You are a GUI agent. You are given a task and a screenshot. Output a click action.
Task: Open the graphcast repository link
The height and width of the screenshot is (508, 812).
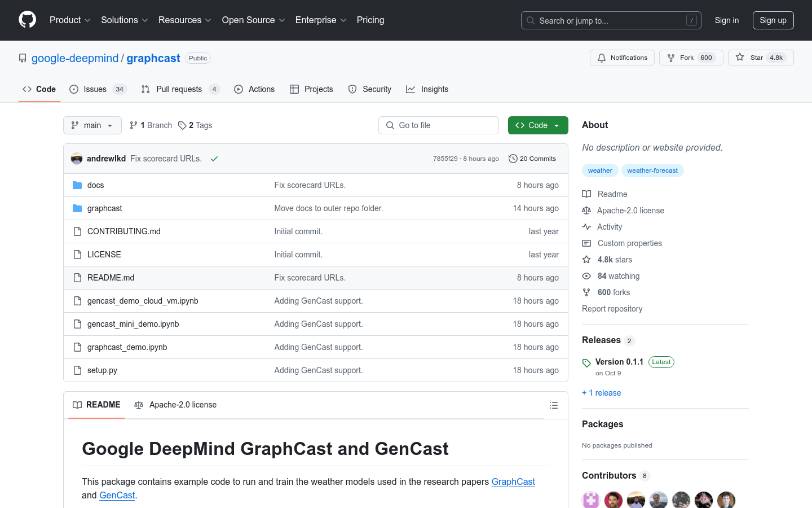tap(153, 58)
